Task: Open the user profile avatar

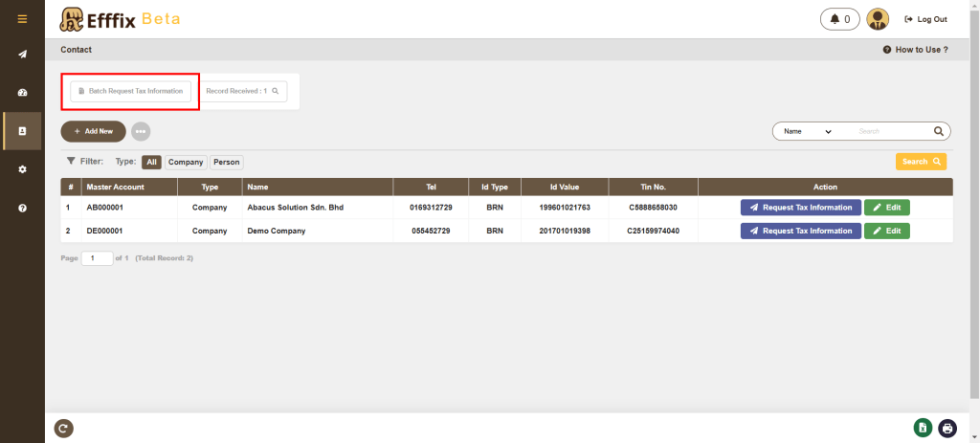Action: [878, 19]
